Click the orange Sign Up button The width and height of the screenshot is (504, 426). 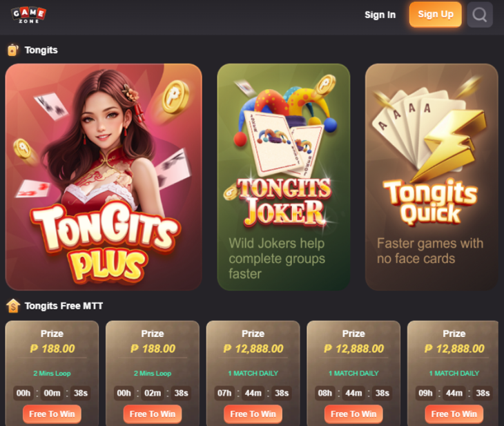[435, 14]
